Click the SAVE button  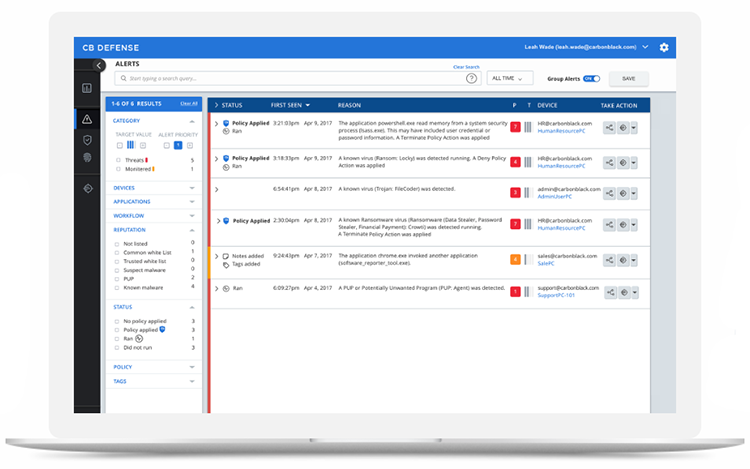(x=629, y=78)
